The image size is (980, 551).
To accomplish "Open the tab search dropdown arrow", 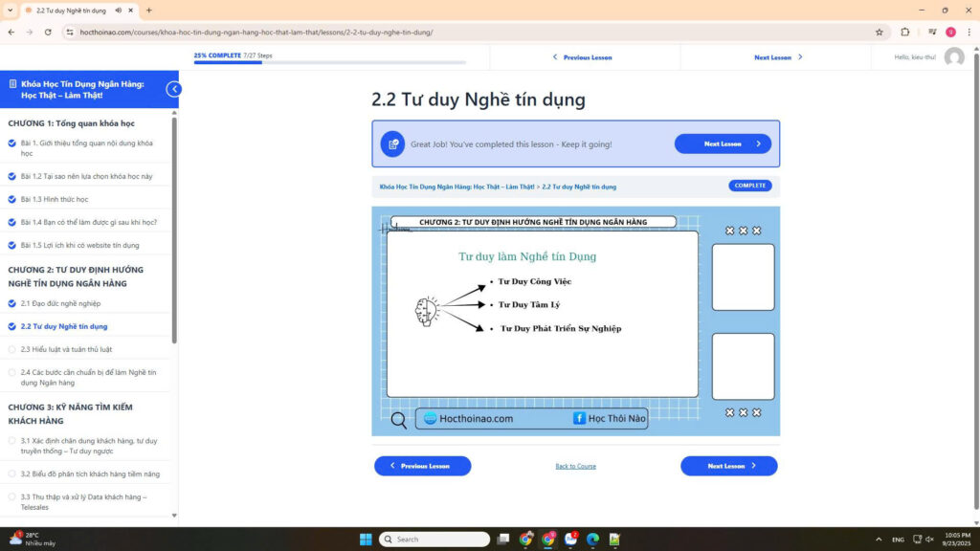I will click(x=10, y=11).
